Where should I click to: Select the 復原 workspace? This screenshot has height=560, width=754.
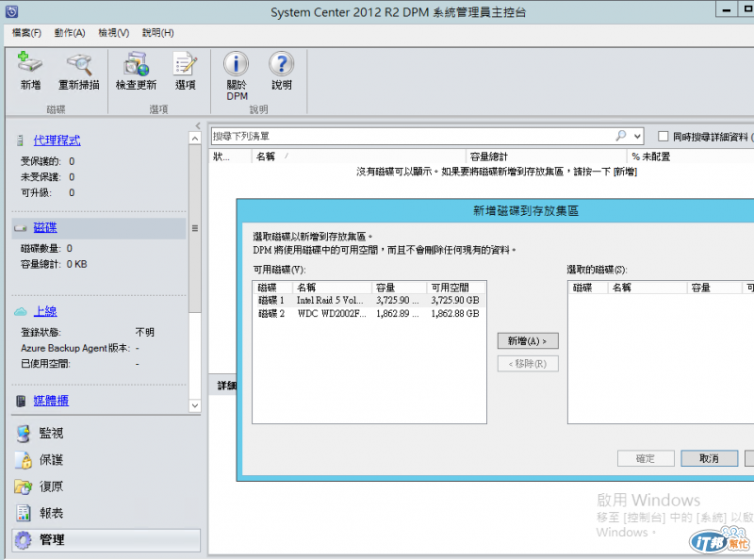106,486
